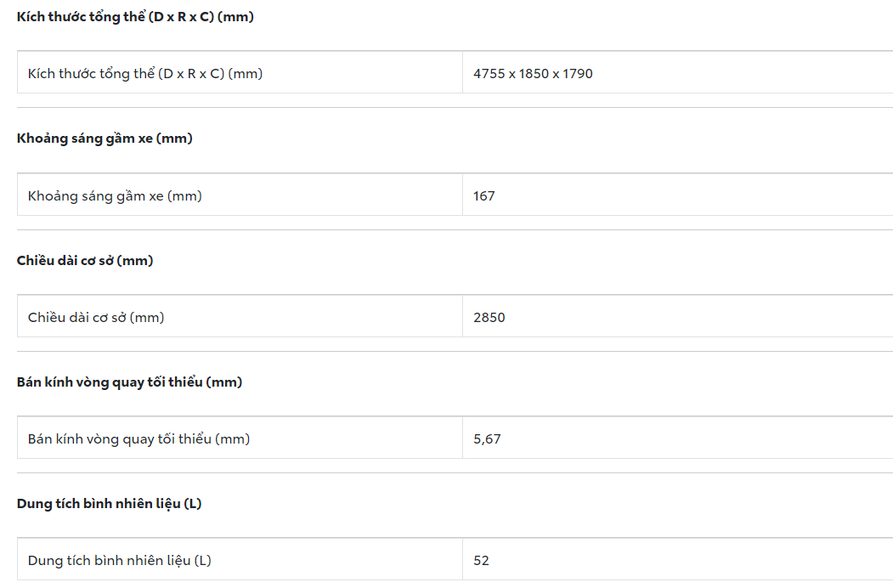Click the (mm) unit in the turning radius row label
Screen dimensions: 893x588
[x=232, y=439]
